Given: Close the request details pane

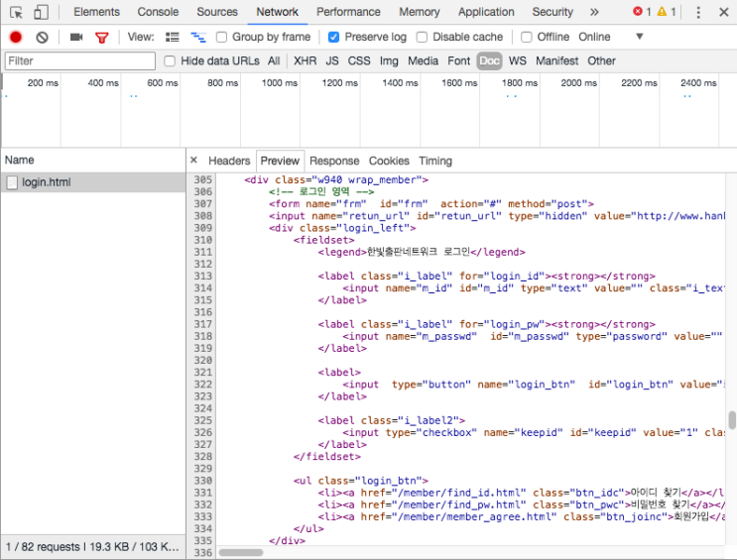Looking at the screenshot, I should (x=193, y=161).
